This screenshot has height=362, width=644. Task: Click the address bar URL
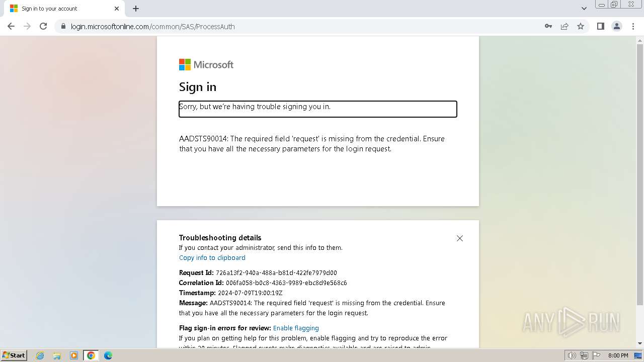[x=153, y=26]
